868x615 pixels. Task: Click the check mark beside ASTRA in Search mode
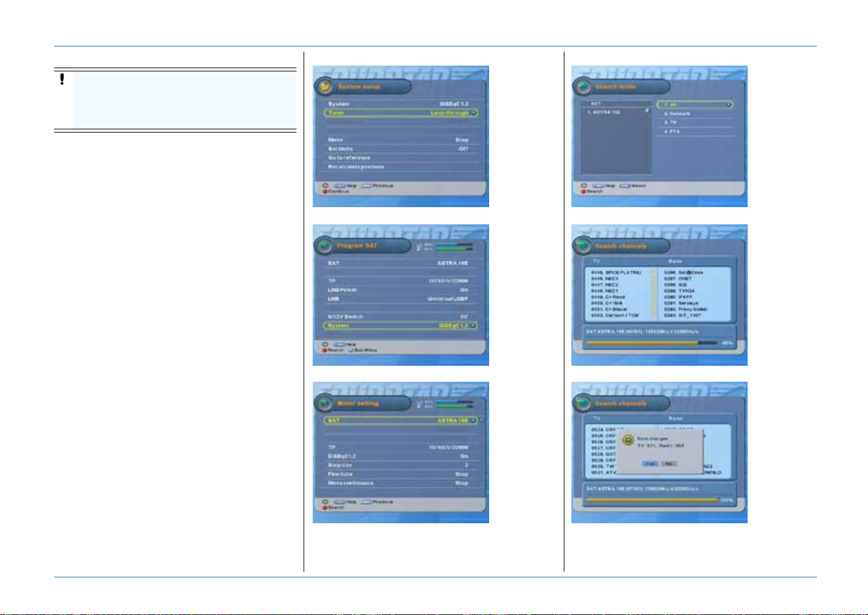(647, 111)
